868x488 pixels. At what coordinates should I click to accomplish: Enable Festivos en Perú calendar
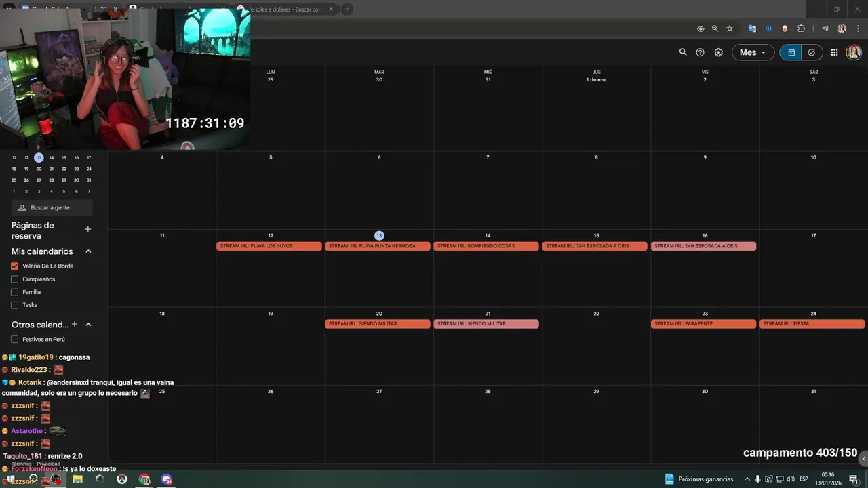point(15,339)
